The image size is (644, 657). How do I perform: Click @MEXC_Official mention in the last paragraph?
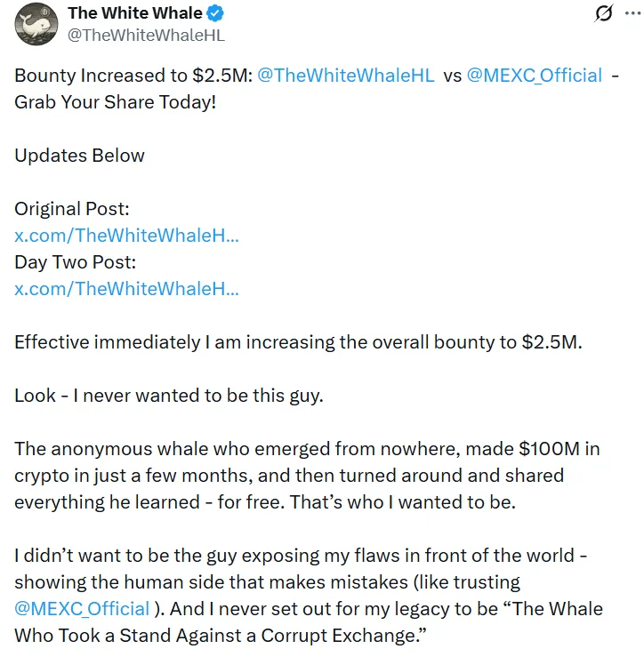tap(82, 609)
